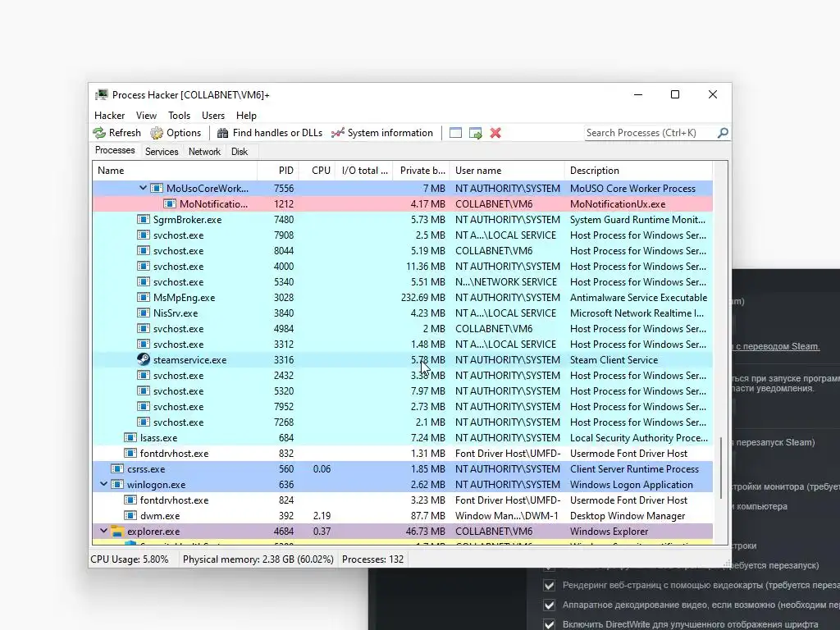Sort by the PID column header
This screenshot has height=630, width=840.
(277, 171)
